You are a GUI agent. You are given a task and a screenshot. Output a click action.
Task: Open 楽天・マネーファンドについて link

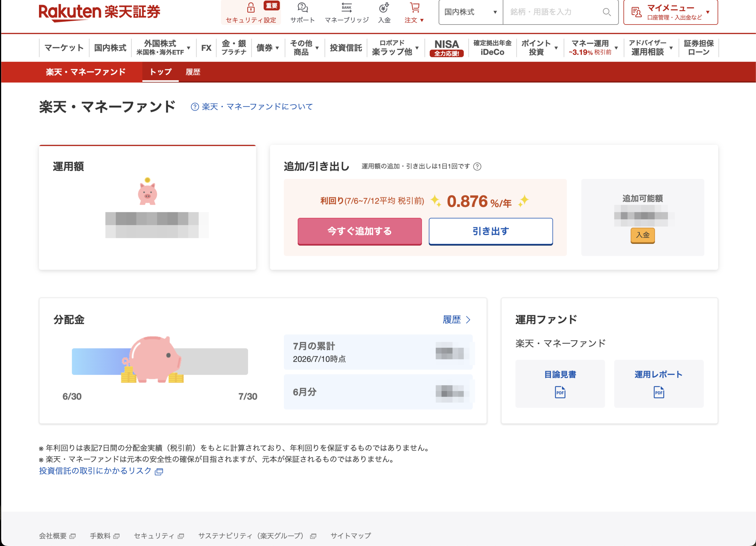point(257,107)
